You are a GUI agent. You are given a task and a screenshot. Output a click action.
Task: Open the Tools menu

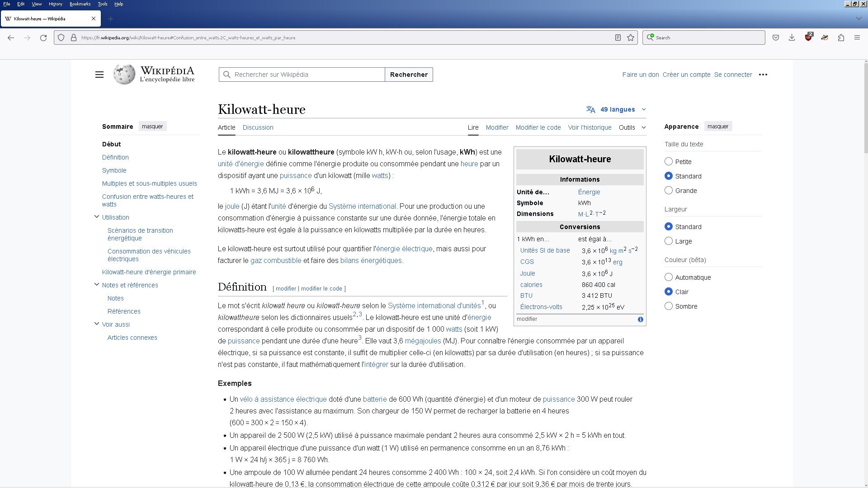point(103,4)
